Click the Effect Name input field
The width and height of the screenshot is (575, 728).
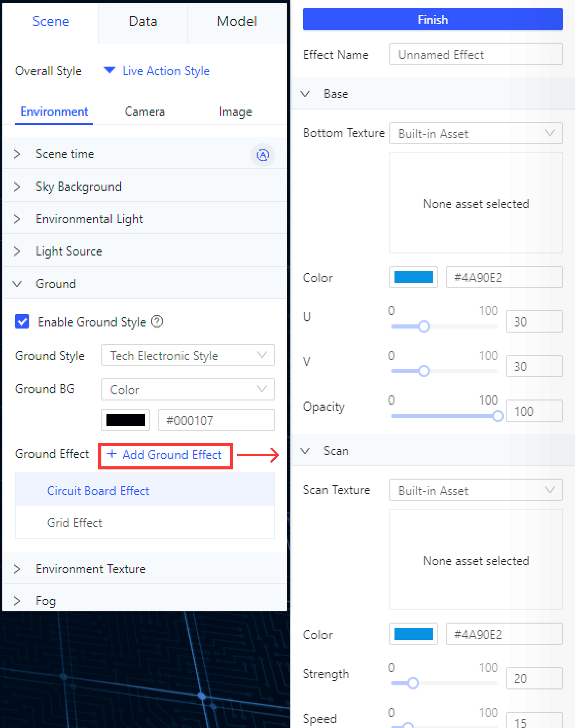pos(476,54)
